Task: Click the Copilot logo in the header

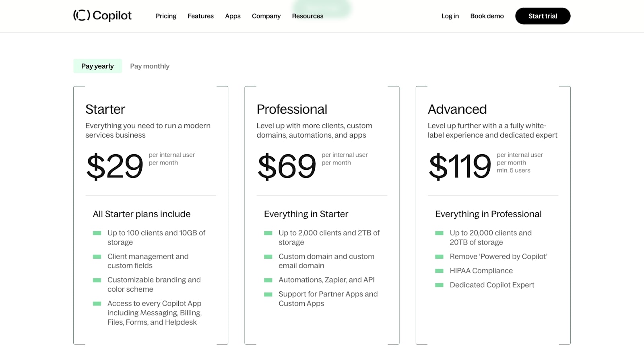Action: [102, 16]
